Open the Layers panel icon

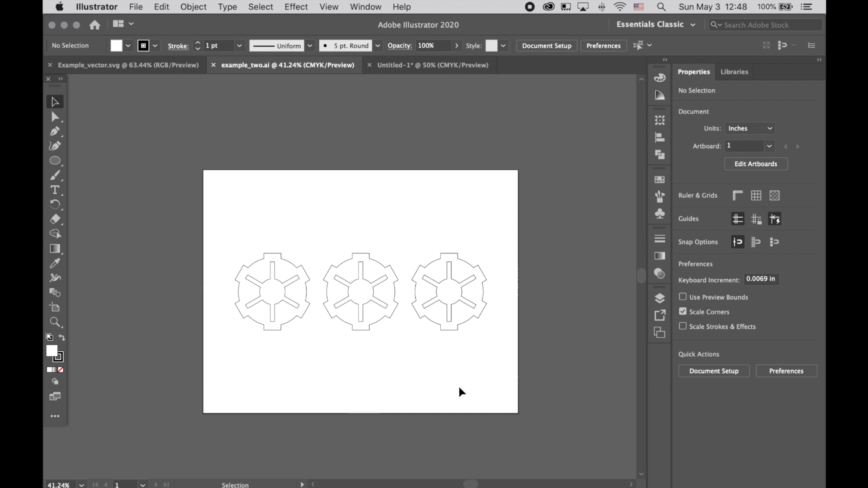[x=660, y=298]
